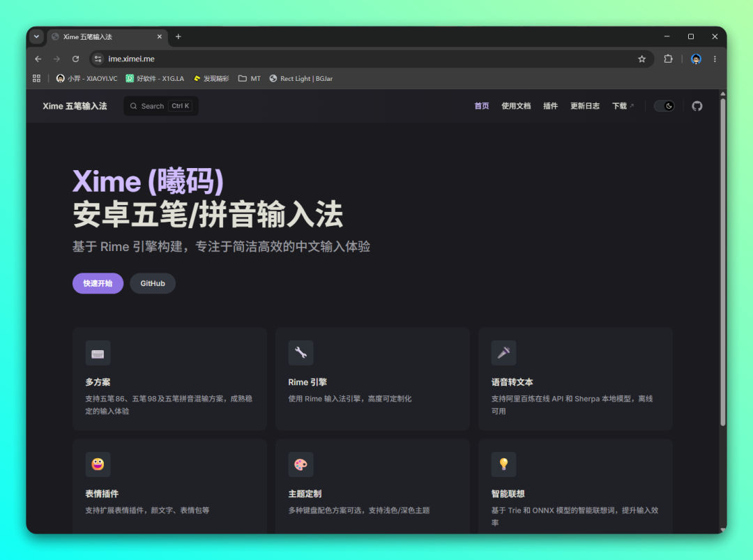The height and width of the screenshot is (560, 753).
Task: Open the 好软件 - X1G.LA bookmark
Action: coord(155,78)
